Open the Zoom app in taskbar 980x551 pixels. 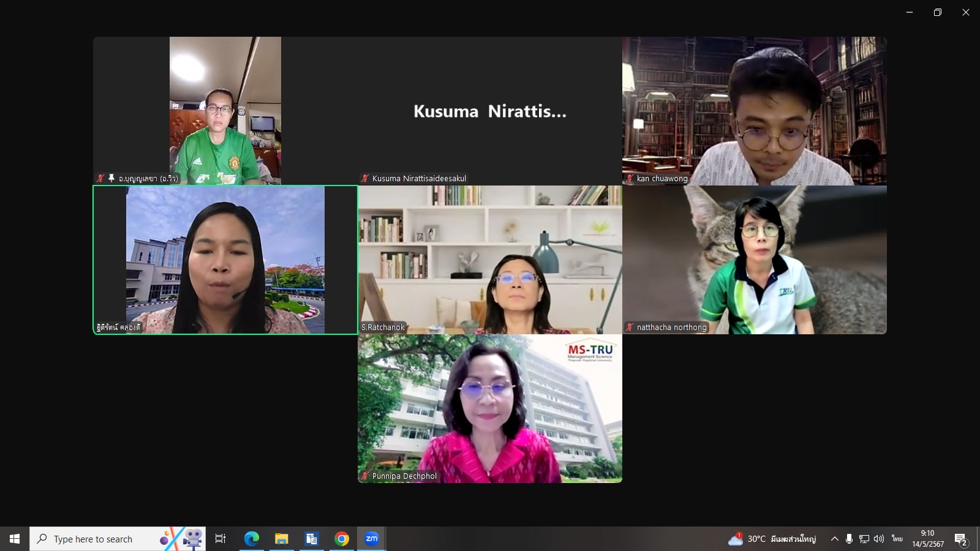click(372, 539)
